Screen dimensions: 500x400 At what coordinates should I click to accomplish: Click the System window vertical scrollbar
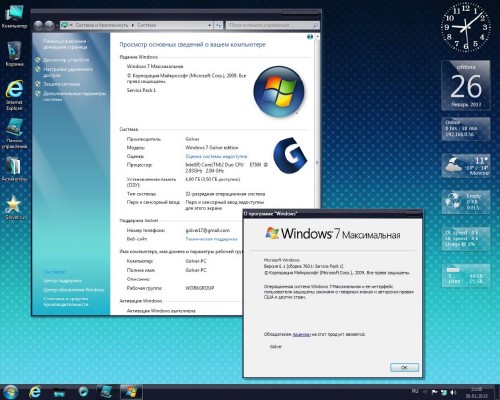coord(317,162)
